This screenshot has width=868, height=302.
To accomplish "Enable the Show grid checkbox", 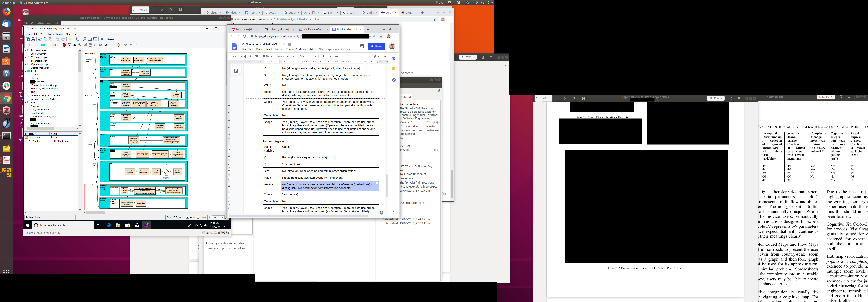I will (x=198, y=217).
